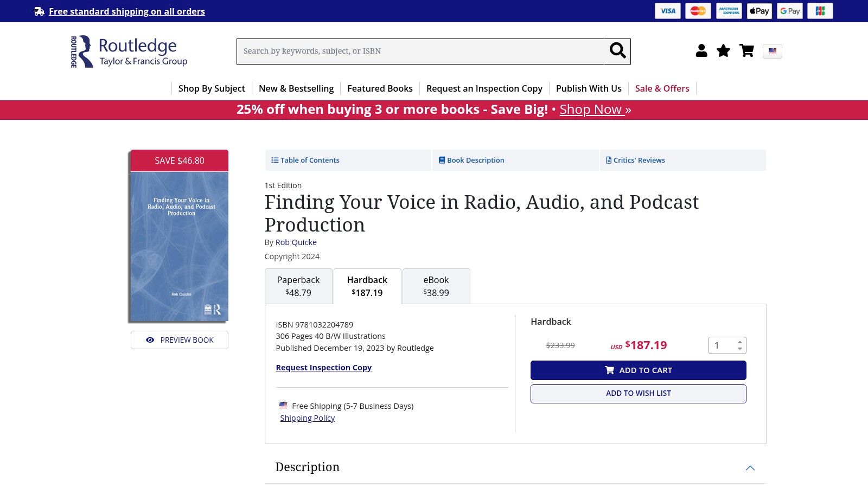The width and height of the screenshot is (868, 488).
Task: Select the Hardback format tab
Action: 367,286
